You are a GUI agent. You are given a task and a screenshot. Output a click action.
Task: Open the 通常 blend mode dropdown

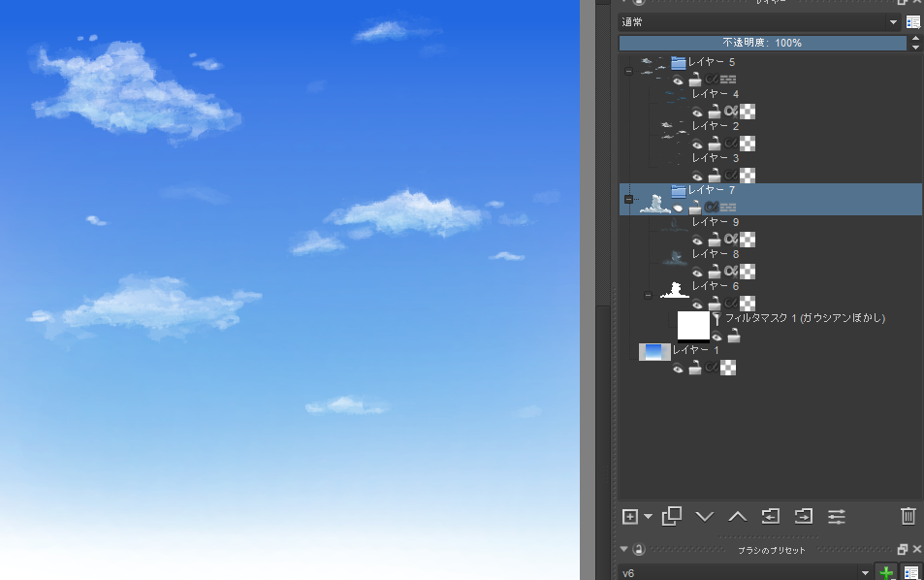coord(756,20)
